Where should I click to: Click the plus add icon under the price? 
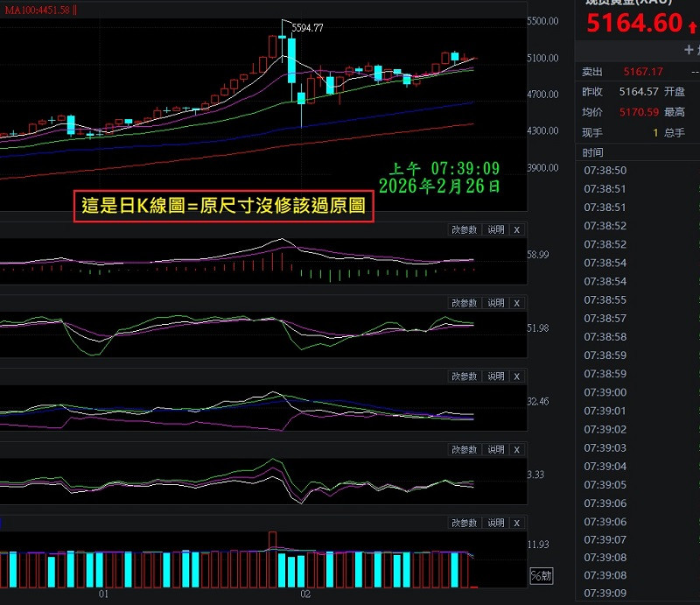(x=689, y=50)
